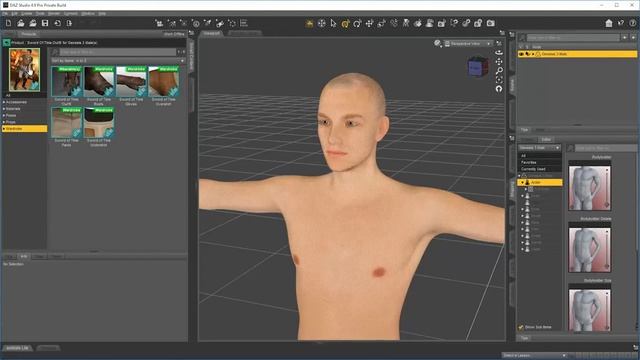Select the Sword of Time Boots thumbnail
The width and height of the screenshot is (640, 360).
(x=99, y=82)
